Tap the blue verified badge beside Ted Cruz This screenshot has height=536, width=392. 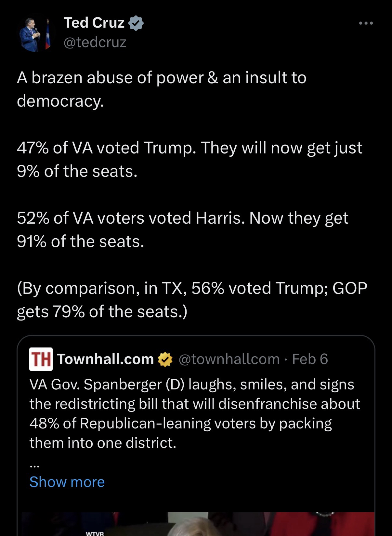(137, 23)
